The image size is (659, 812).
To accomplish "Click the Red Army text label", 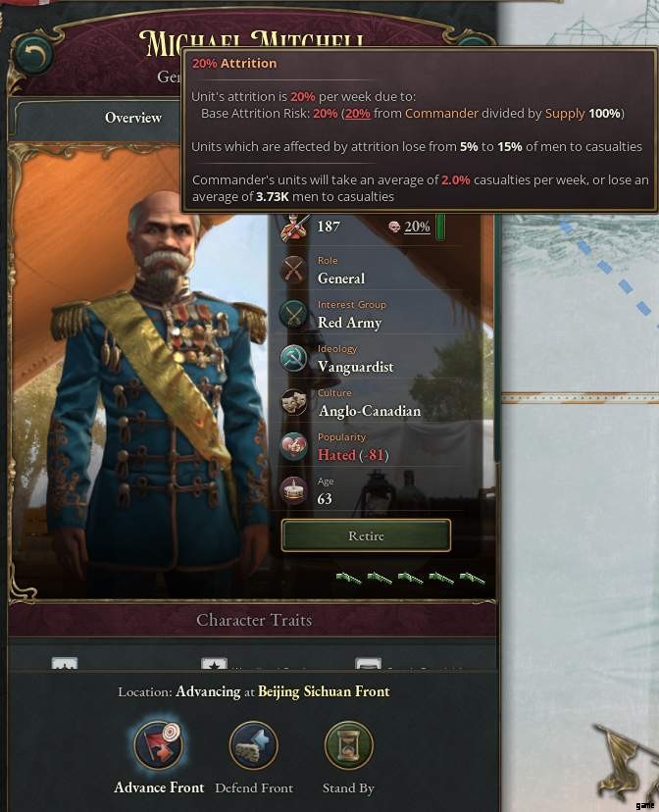I will pyautogui.click(x=349, y=322).
